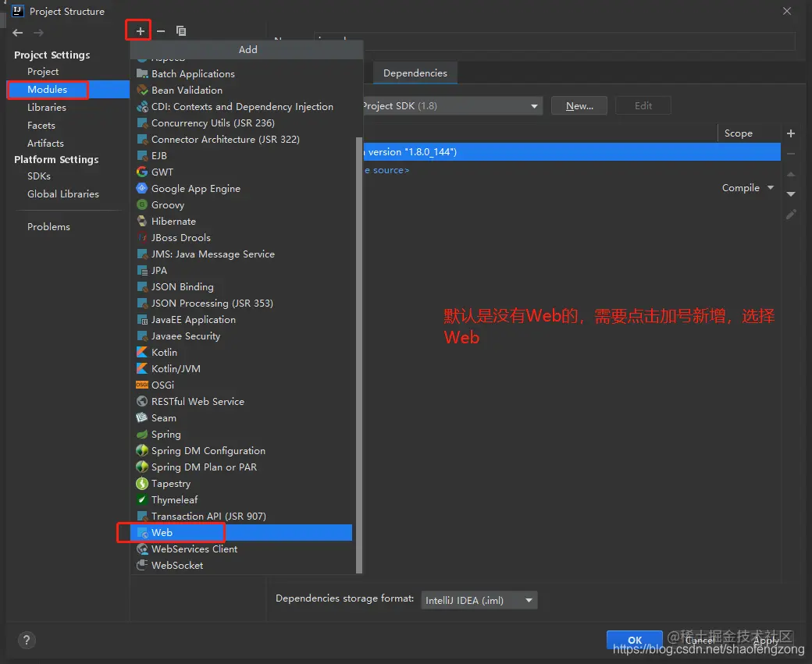Image resolution: width=812 pixels, height=664 pixels.
Task: Select Connector Architecture (JSR 322)
Action: point(241,139)
